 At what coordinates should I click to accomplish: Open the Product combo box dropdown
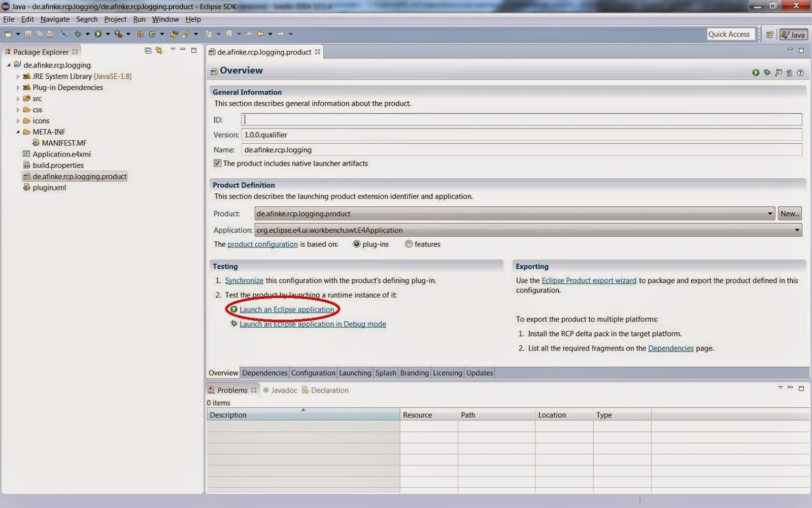(x=771, y=213)
